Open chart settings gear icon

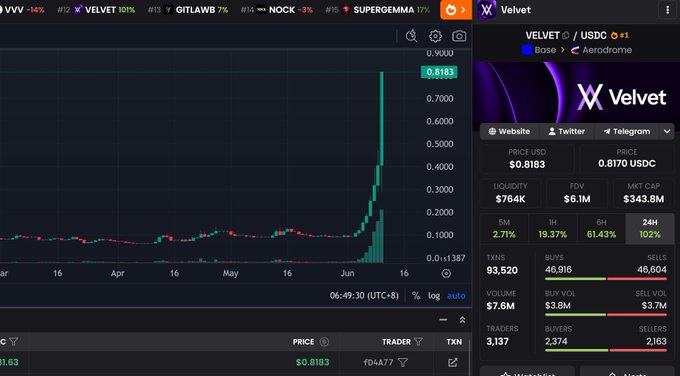(x=435, y=36)
